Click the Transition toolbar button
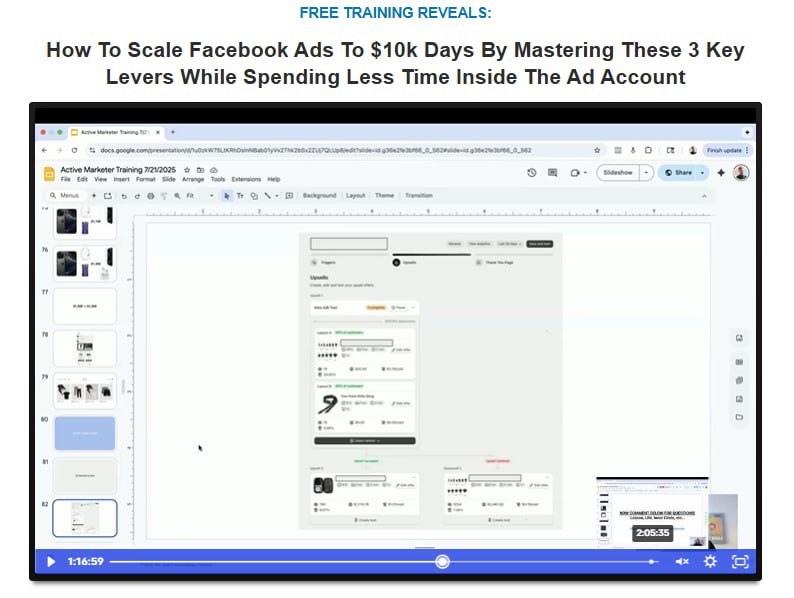This screenshot has height=598, width=794. pyautogui.click(x=419, y=195)
